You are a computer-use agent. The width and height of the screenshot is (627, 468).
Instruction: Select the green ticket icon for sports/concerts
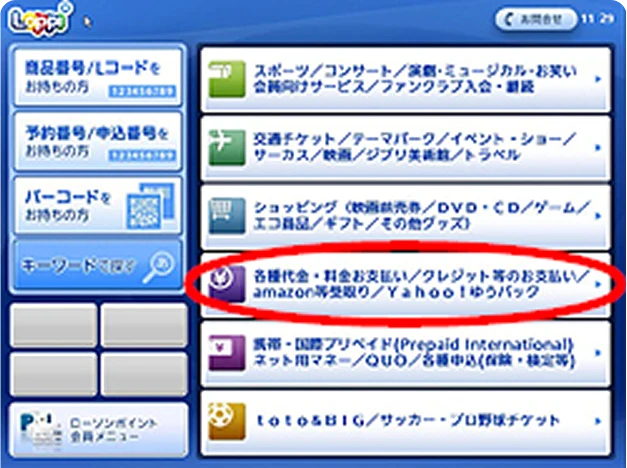click(227, 79)
